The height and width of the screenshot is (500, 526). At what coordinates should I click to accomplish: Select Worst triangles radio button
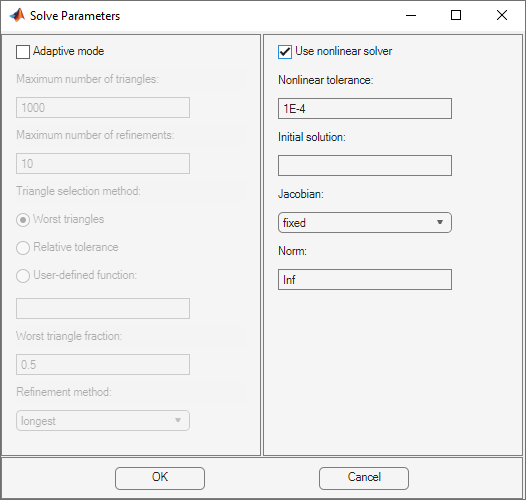click(x=23, y=220)
